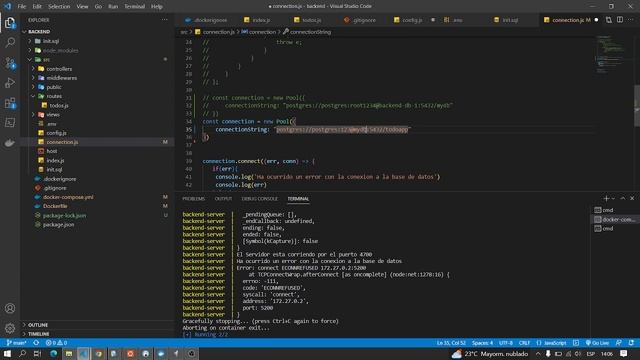Click the Prettier formatter status icon
This screenshot has width=640, height=360.
coord(576,343)
